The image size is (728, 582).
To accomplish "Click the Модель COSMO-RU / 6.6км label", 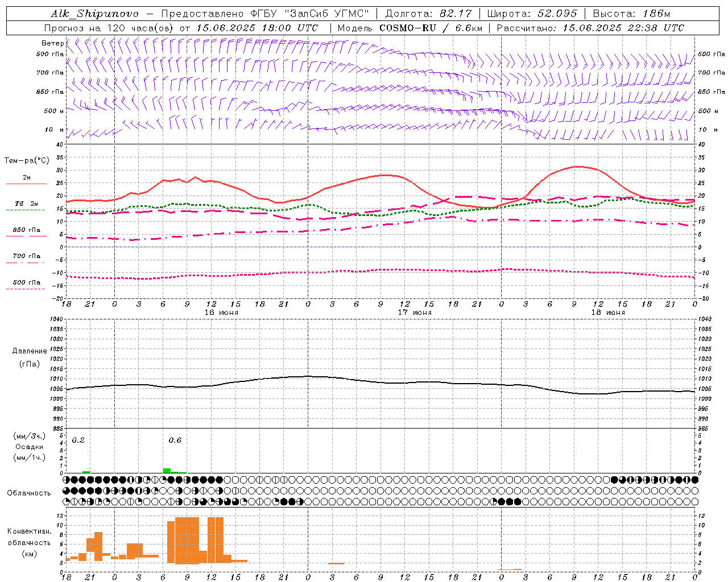I will 409,28.
